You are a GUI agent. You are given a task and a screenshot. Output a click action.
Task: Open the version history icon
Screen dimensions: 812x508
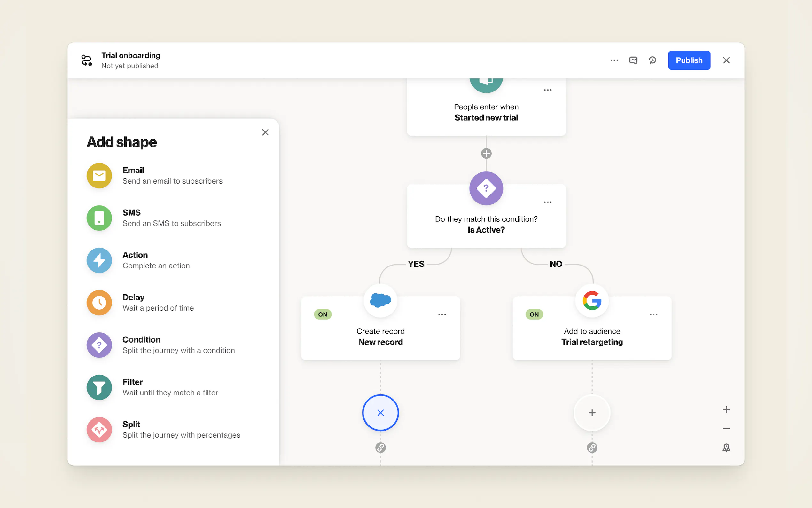[x=652, y=60]
